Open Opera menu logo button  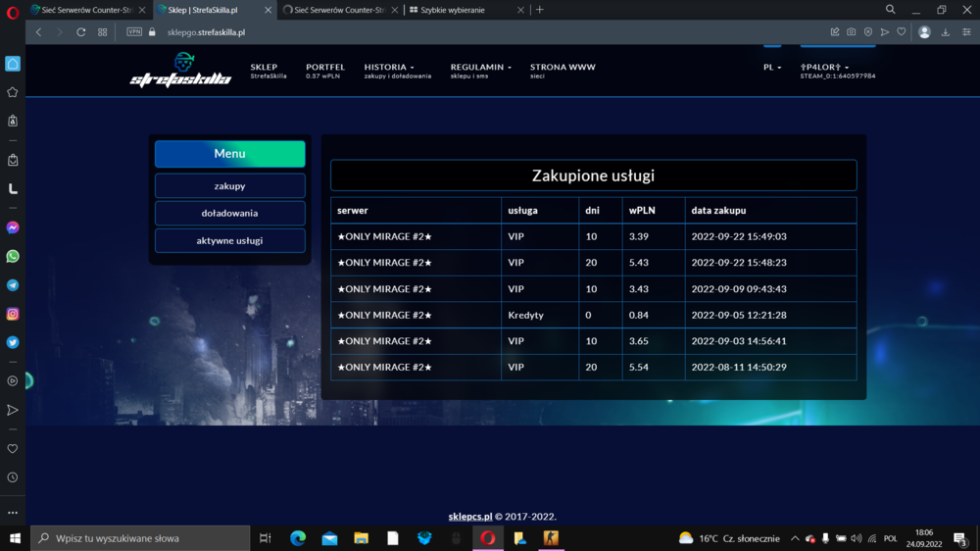point(13,12)
